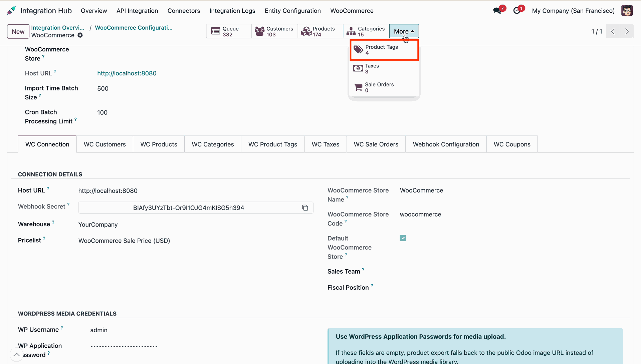Click the help mark beside WP Username

pyautogui.click(x=62, y=328)
